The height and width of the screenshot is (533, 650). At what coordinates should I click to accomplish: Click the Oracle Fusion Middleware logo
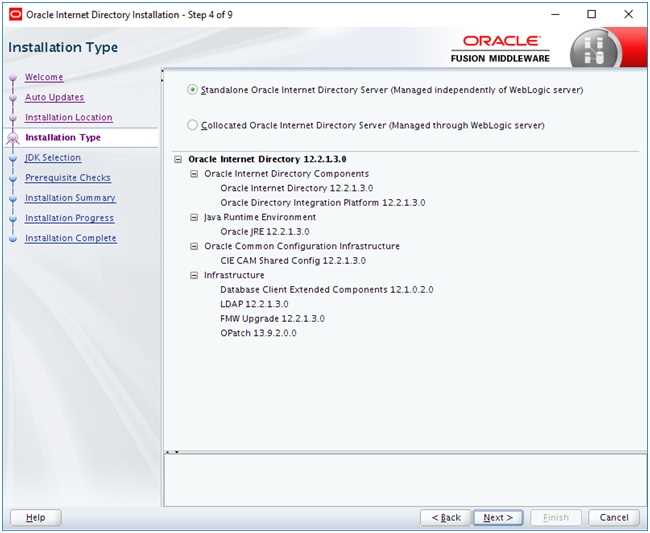coord(500,49)
